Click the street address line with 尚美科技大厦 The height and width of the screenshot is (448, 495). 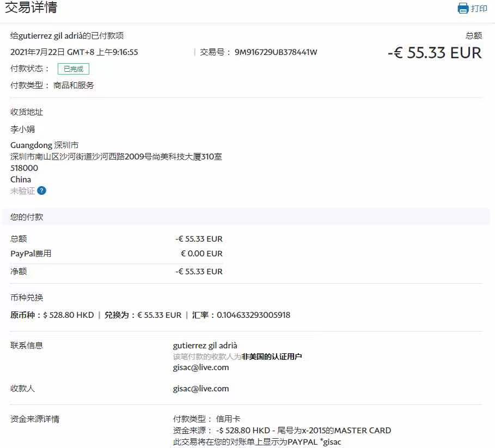click(116, 157)
